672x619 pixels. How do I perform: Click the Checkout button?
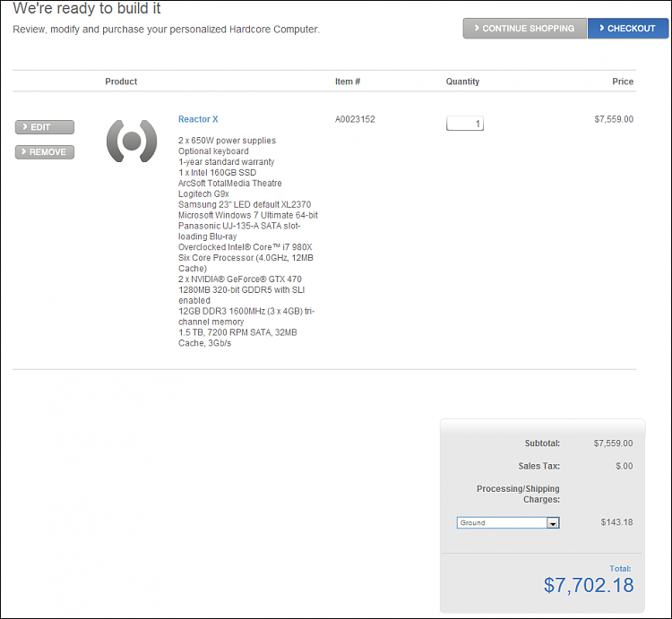[x=627, y=29]
